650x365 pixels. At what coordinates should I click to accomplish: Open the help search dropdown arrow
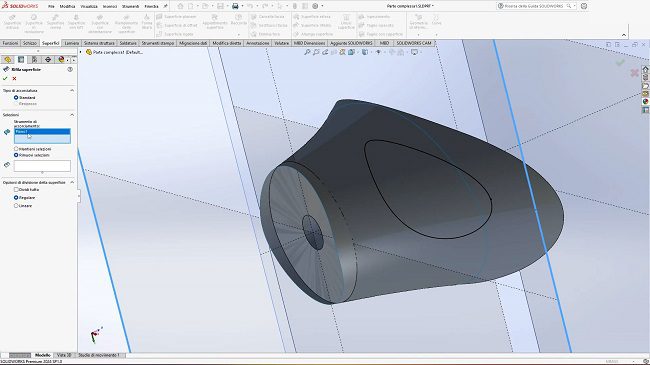(x=575, y=6)
